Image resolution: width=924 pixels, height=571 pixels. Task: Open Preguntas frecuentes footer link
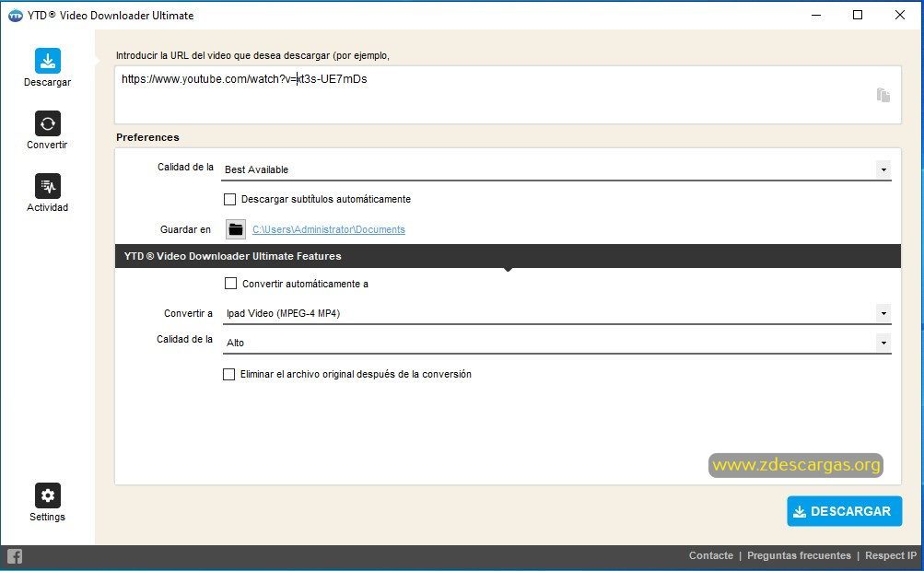[x=799, y=555]
